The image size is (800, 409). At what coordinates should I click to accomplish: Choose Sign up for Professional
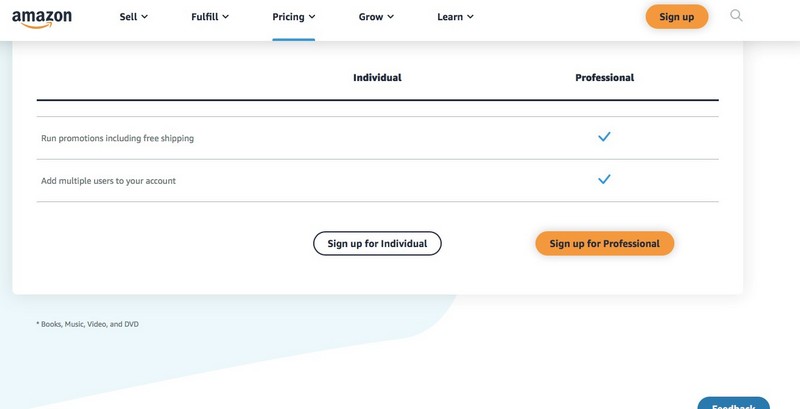[605, 243]
